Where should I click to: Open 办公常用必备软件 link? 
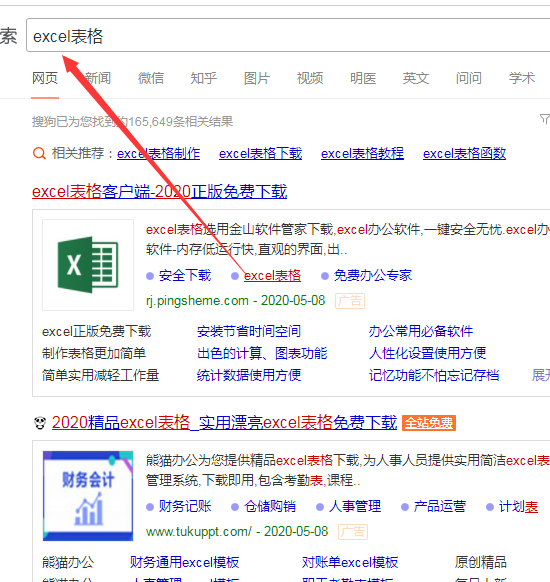click(421, 331)
